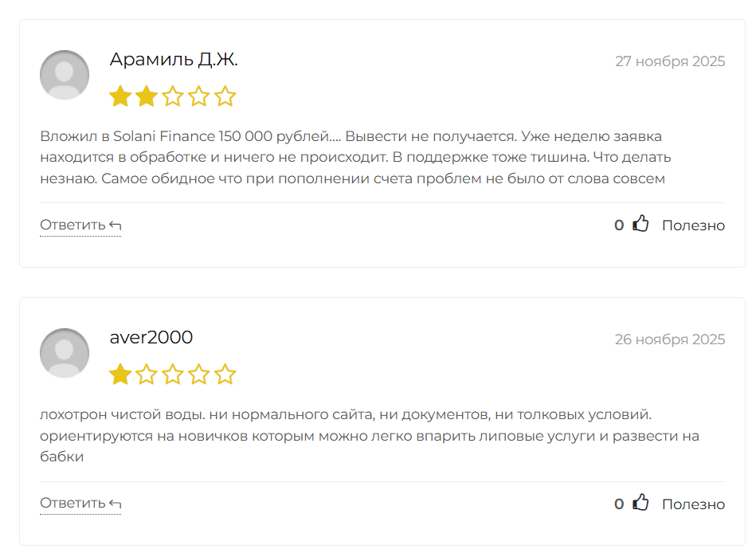The height and width of the screenshot is (557, 756).
Task: Open aver2000's profile avatar
Action: tap(65, 352)
